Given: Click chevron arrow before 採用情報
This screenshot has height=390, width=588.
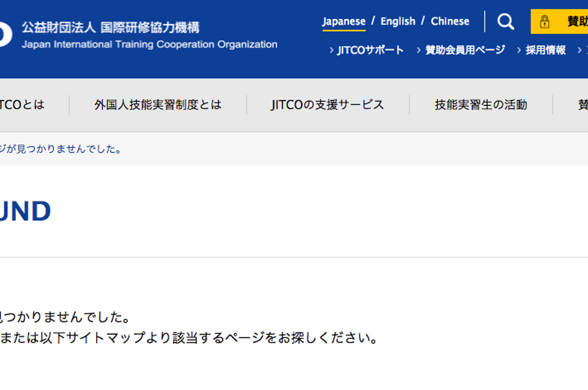Looking at the screenshot, I should [x=519, y=50].
